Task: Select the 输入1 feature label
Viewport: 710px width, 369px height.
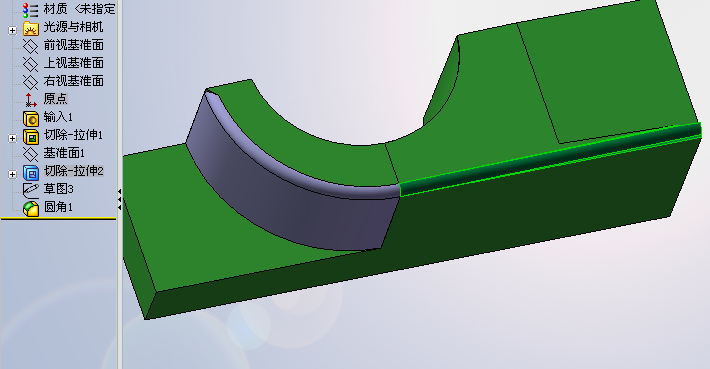Action: pos(58,117)
